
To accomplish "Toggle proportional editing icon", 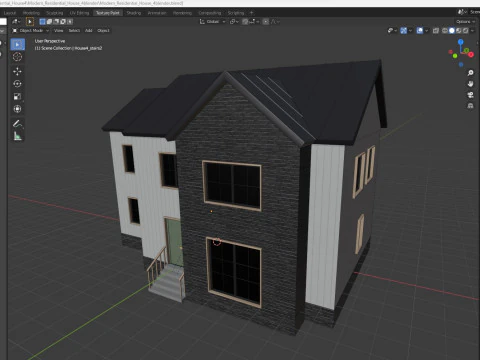I will [266, 22].
